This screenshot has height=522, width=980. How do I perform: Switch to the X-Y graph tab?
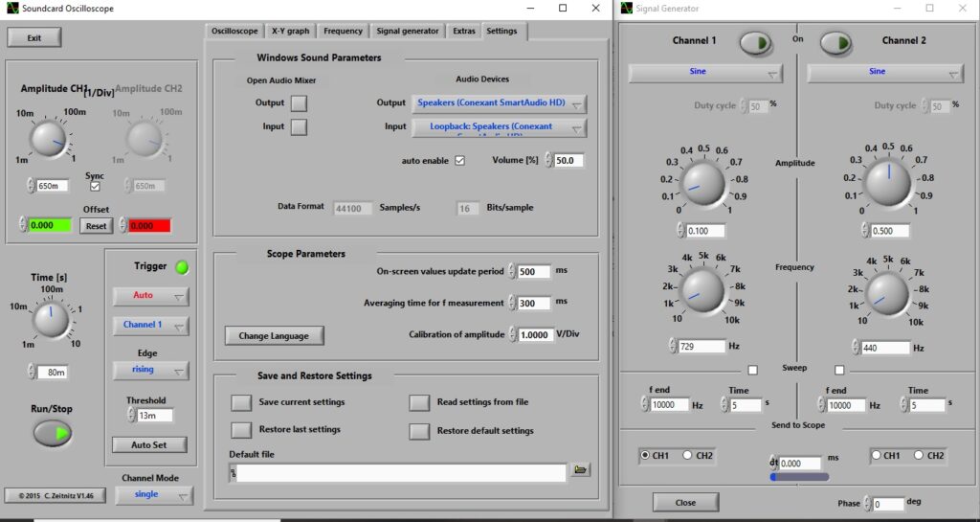click(290, 32)
